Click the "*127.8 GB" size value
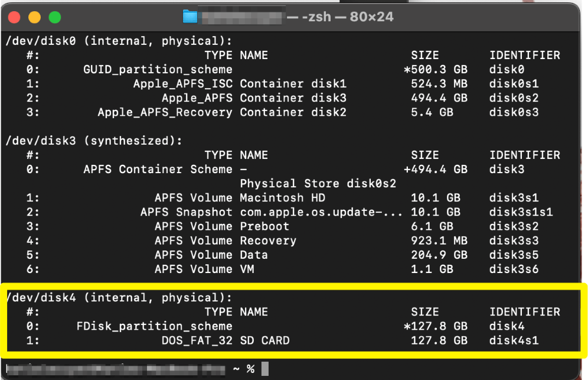Viewport: 588px width, 380px height. pyautogui.click(x=436, y=326)
